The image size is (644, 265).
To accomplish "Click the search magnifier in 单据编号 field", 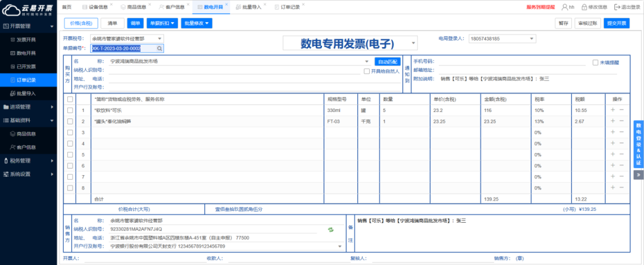I will click(x=159, y=48).
